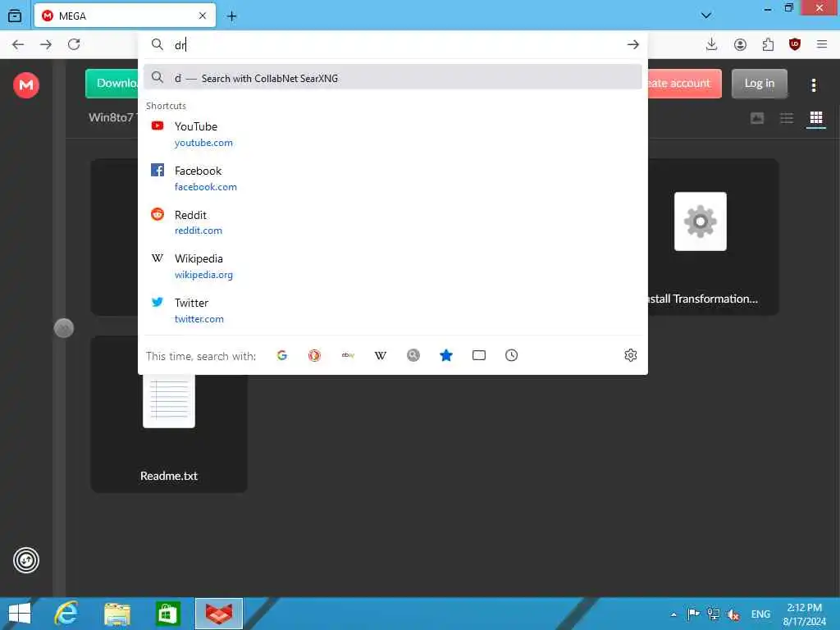Image resolution: width=840 pixels, height=630 pixels.
Task: Select the Install Transformation file tile
Action: 713,237
